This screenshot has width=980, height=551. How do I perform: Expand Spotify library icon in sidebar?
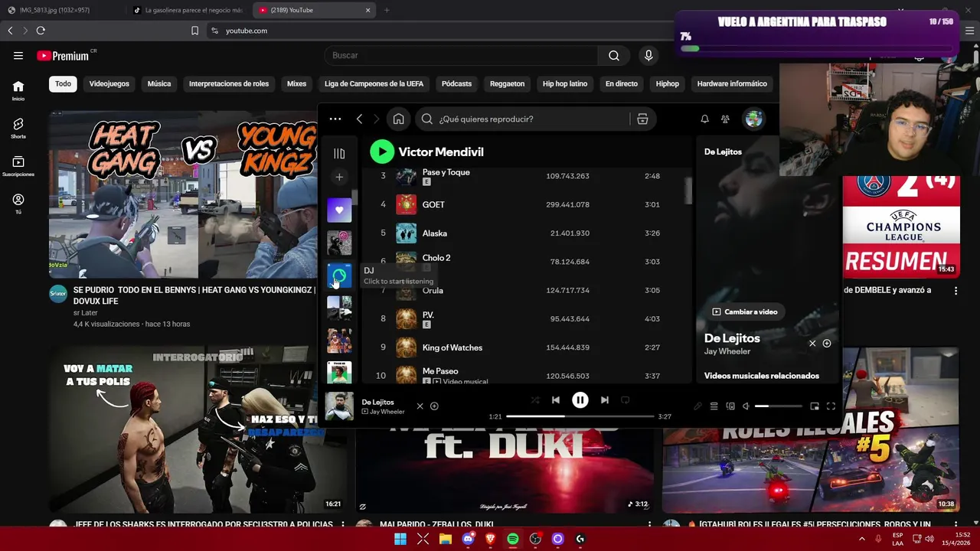339,153
